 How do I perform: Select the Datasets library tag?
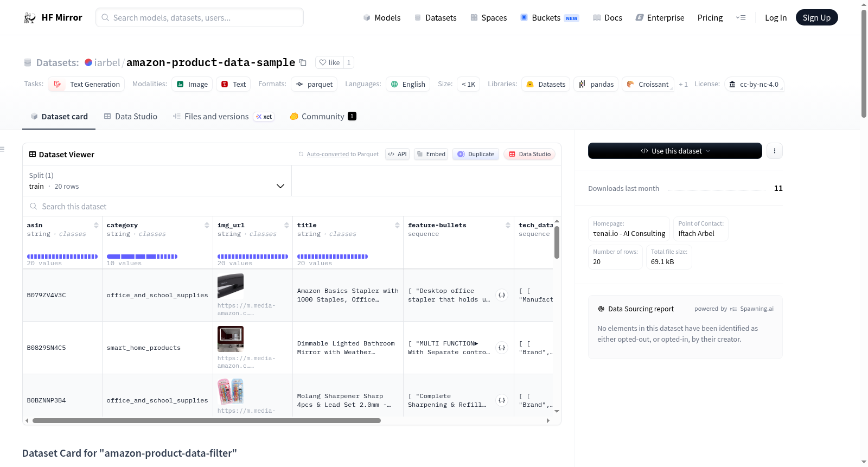pyautogui.click(x=546, y=84)
